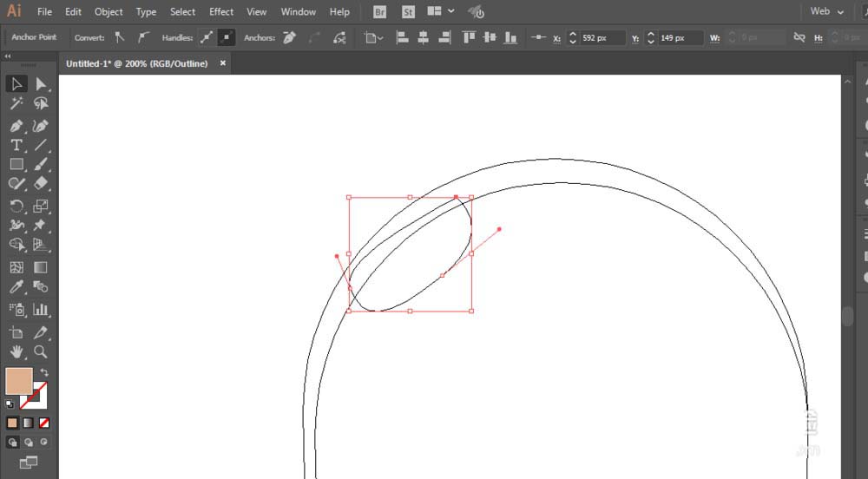
Task: Open the Type menu
Action: click(x=146, y=11)
